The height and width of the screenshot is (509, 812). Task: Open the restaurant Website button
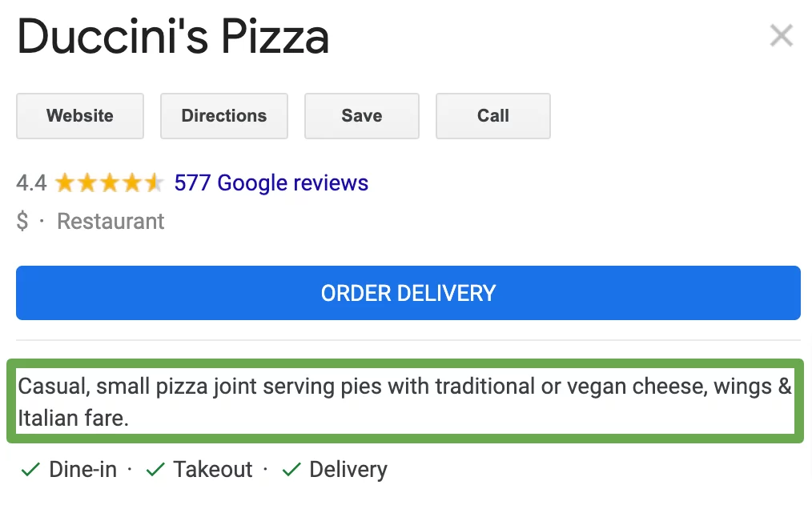80,116
